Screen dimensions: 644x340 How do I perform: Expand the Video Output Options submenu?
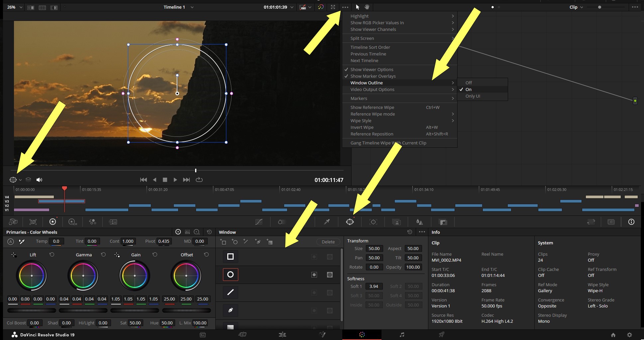(400, 89)
